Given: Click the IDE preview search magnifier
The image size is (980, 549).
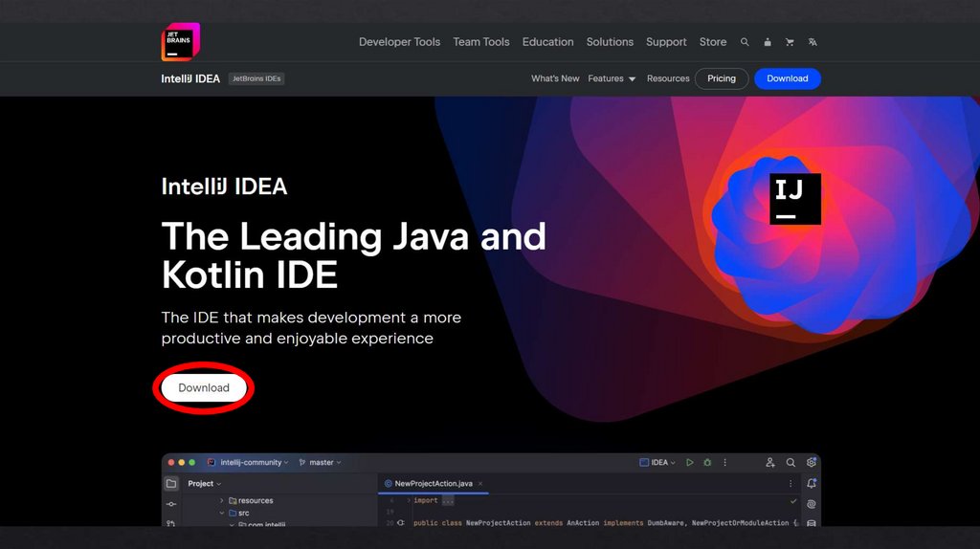Looking at the screenshot, I should click(791, 462).
